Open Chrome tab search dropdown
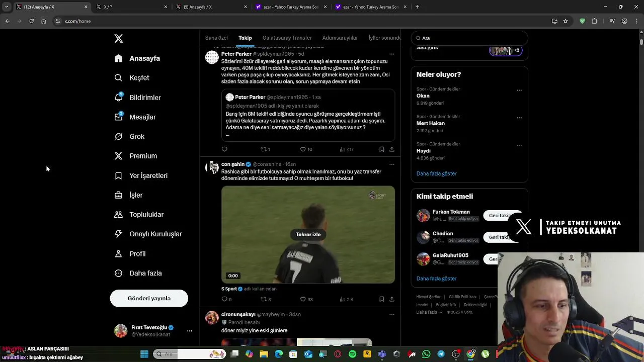This screenshot has height=362, width=644. point(7,7)
